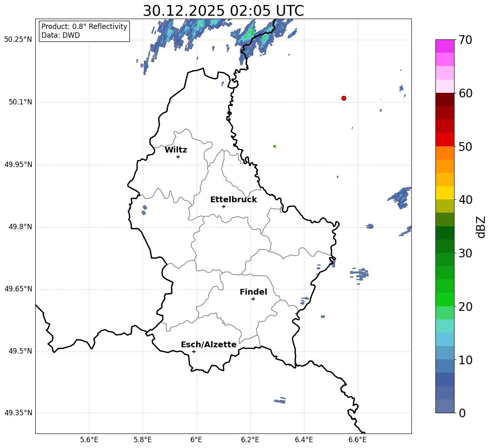Click the Esch/Alzette station cross marker
The height and width of the screenshot is (448, 491).
(194, 351)
